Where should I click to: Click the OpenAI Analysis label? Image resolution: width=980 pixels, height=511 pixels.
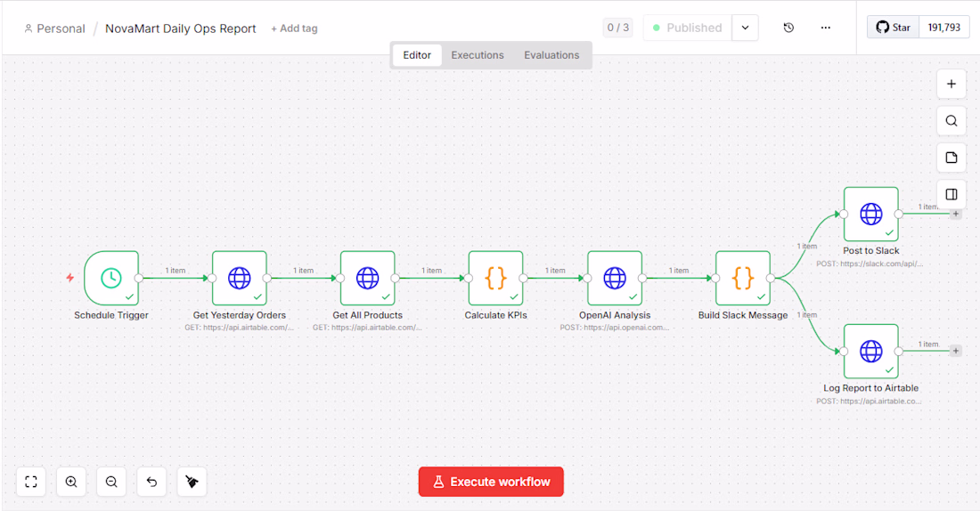(x=615, y=315)
